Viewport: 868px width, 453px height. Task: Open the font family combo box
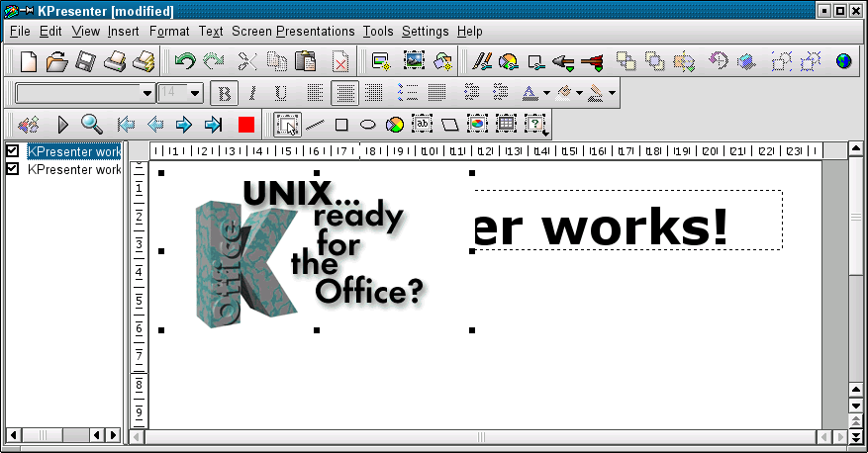coord(85,94)
